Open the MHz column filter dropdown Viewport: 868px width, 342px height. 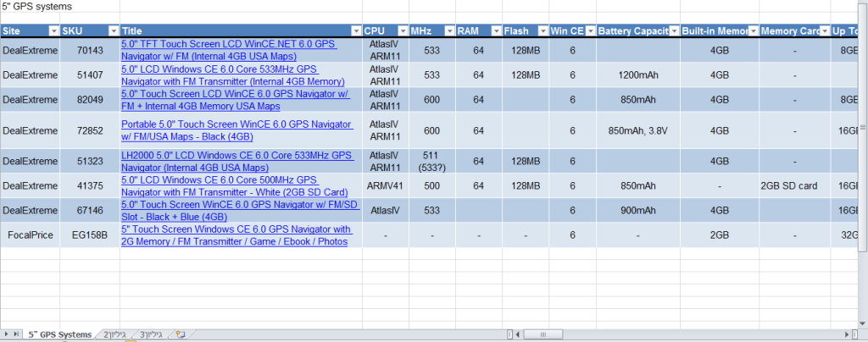[x=449, y=31]
